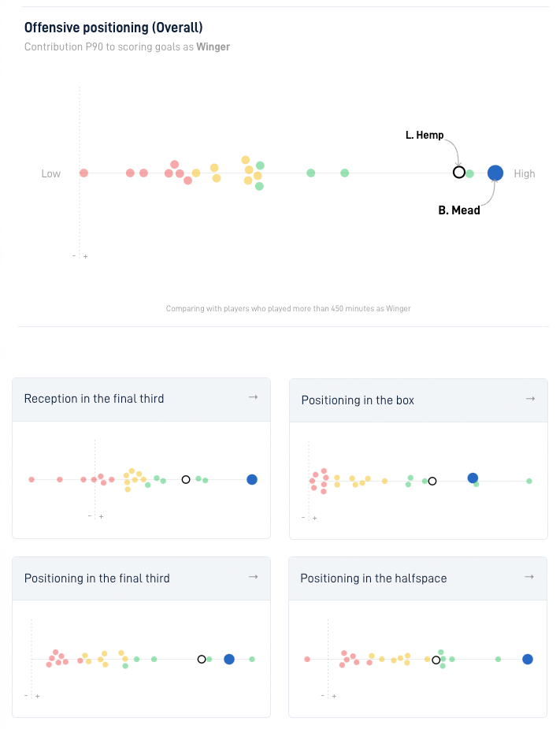Select the leftmost red dot in the overall chart
The width and height of the screenshot is (560, 729).
point(83,173)
